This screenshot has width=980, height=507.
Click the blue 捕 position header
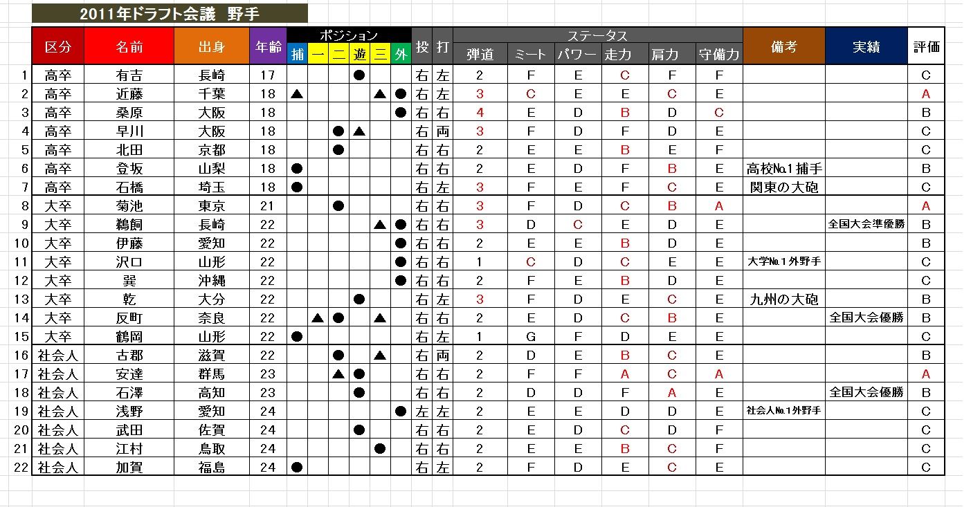tap(298, 55)
